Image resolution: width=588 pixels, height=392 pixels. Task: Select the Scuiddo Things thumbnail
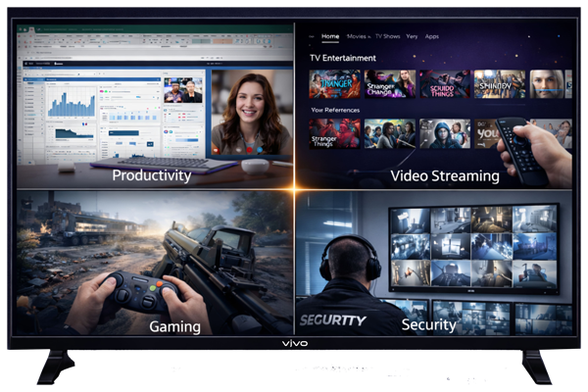coord(445,83)
